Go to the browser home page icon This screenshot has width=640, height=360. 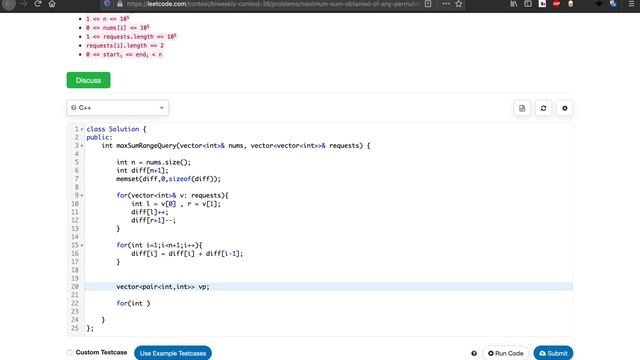pos(52,4)
